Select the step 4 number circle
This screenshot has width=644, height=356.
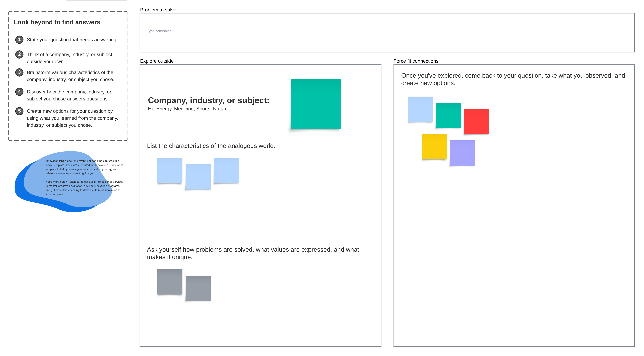[19, 92]
